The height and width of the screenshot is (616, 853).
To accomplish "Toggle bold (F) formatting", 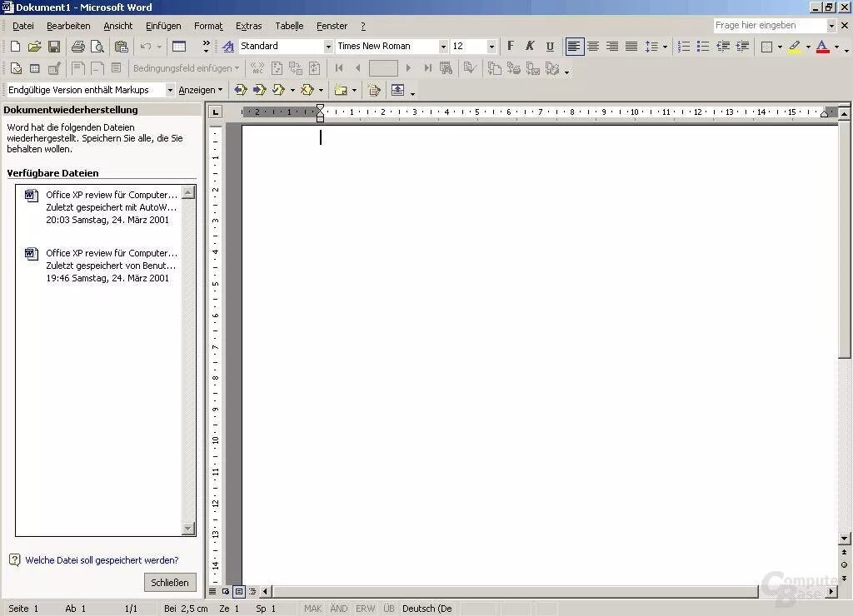I will (x=511, y=47).
